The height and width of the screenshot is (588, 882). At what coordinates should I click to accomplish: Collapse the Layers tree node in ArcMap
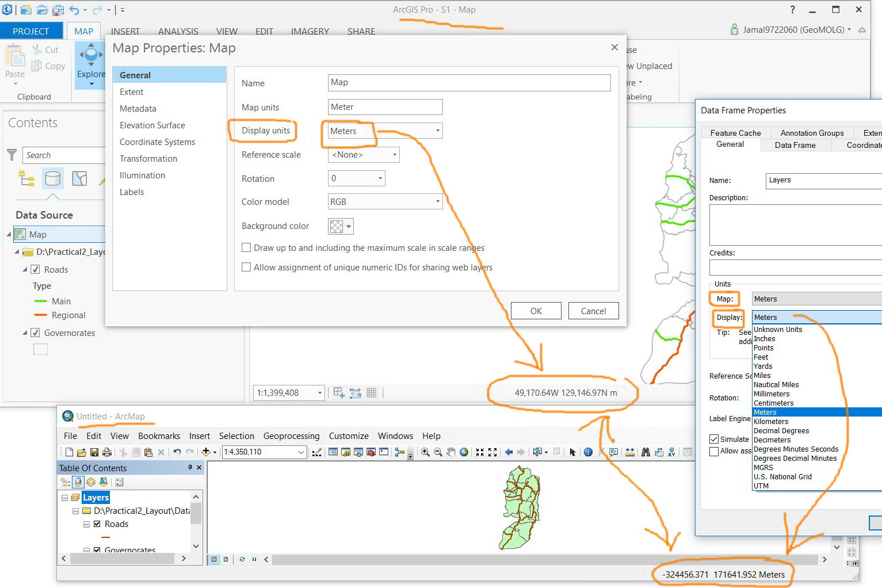pyautogui.click(x=65, y=498)
